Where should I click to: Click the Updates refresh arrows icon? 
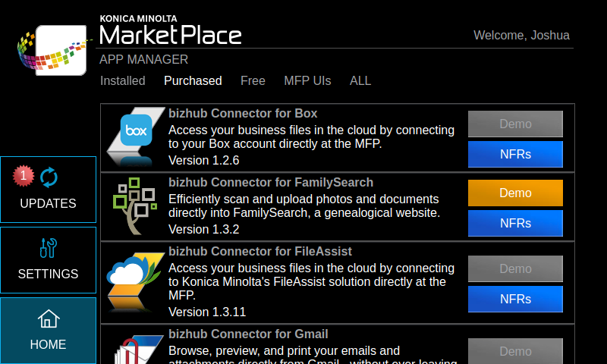tap(49, 177)
